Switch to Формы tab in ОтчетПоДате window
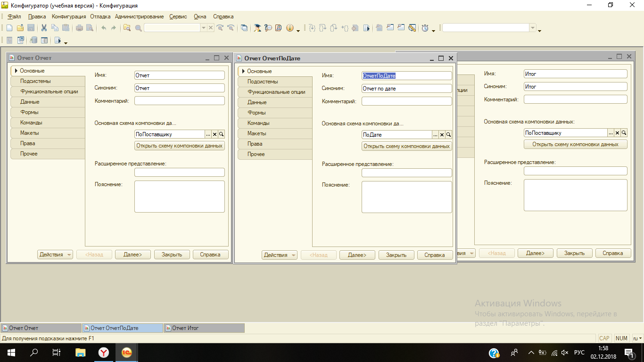The width and height of the screenshot is (644, 362). [x=256, y=113]
